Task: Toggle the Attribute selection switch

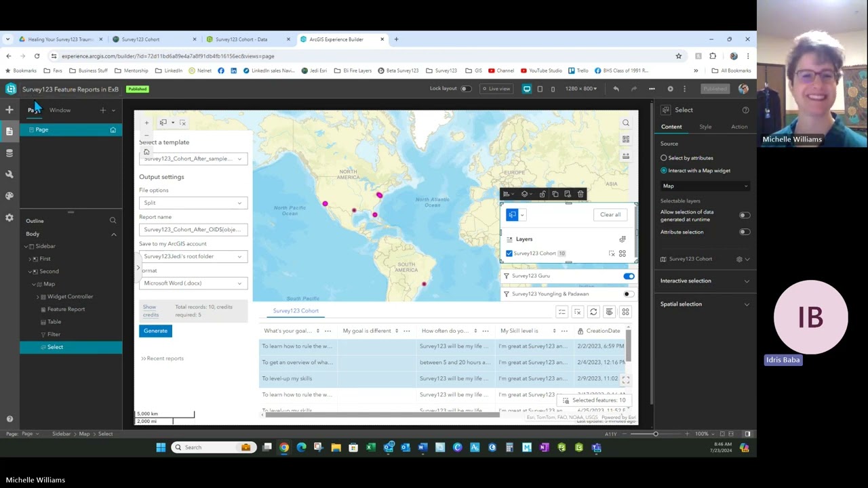Action: [744, 232]
